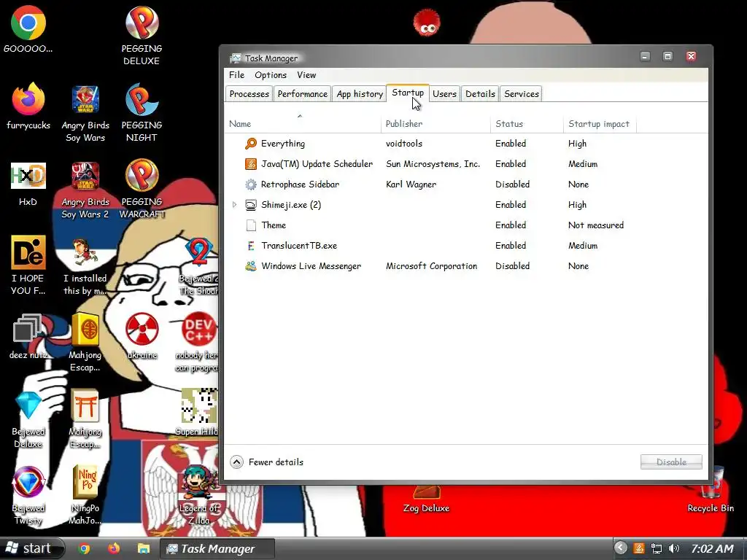Click the Everything magnifier icon in startup list
The height and width of the screenshot is (560, 747).
tap(251, 144)
